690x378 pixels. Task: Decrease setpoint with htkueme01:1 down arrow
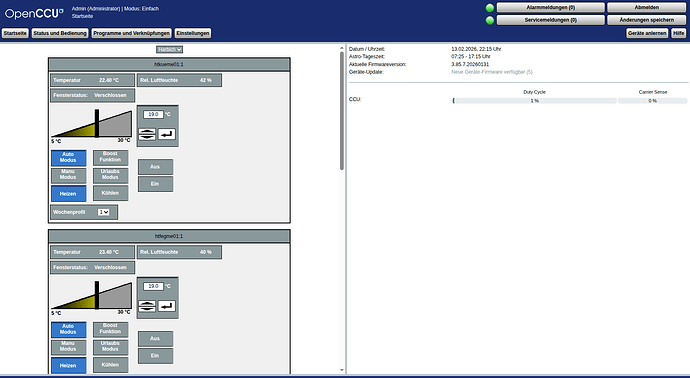pos(147,137)
